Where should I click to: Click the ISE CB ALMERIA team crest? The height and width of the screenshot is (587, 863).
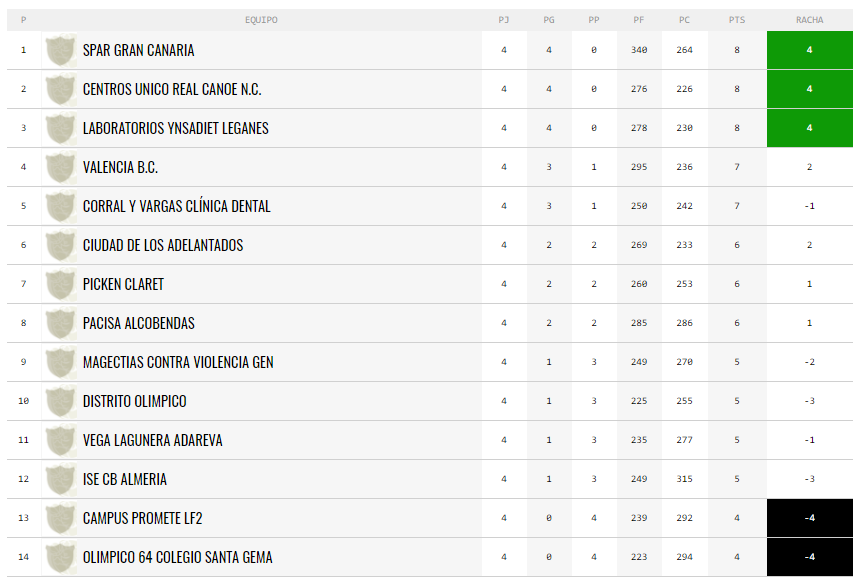[60, 479]
